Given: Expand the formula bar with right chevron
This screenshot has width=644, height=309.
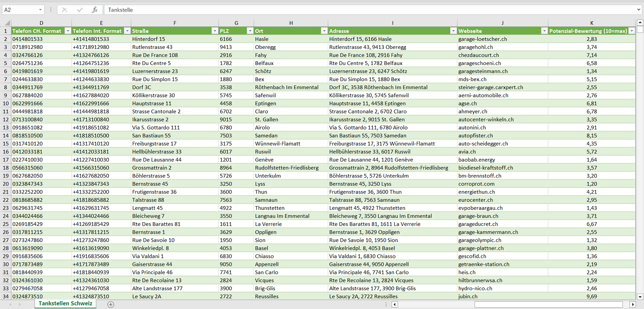Looking at the screenshot, I should click(639, 10).
